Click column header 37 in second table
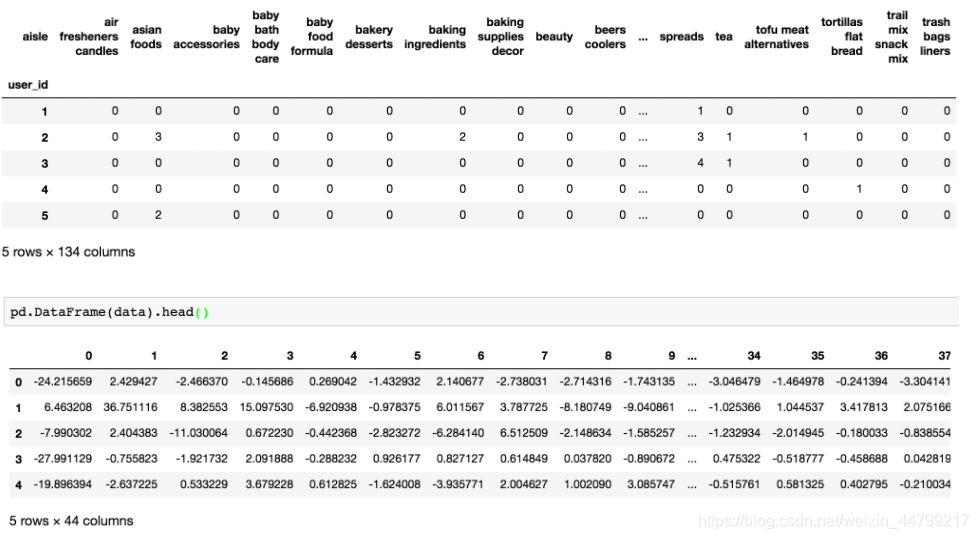The width and height of the screenshot is (979, 539). (945, 356)
